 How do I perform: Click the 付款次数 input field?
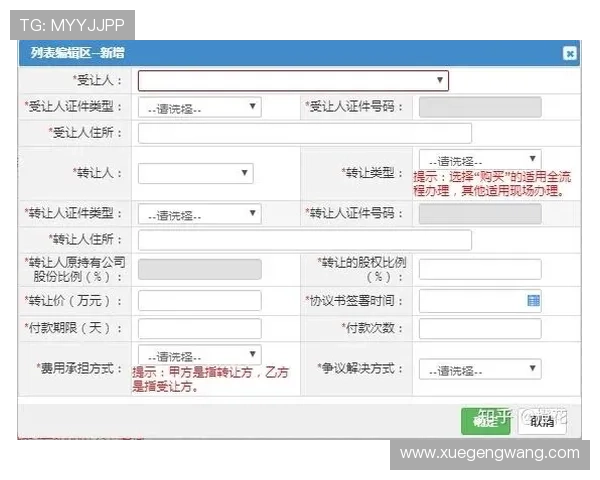tap(480, 328)
